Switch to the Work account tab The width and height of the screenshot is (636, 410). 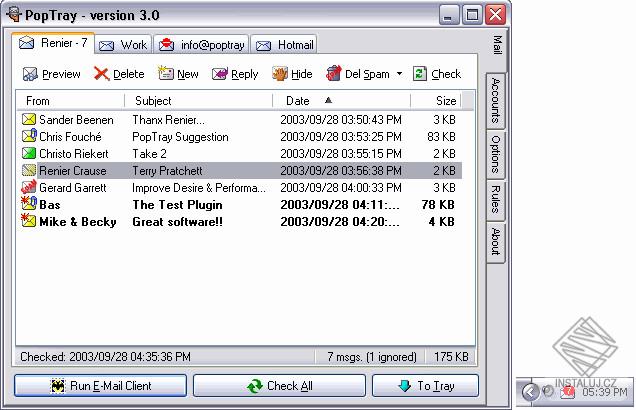(x=124, y=45)
